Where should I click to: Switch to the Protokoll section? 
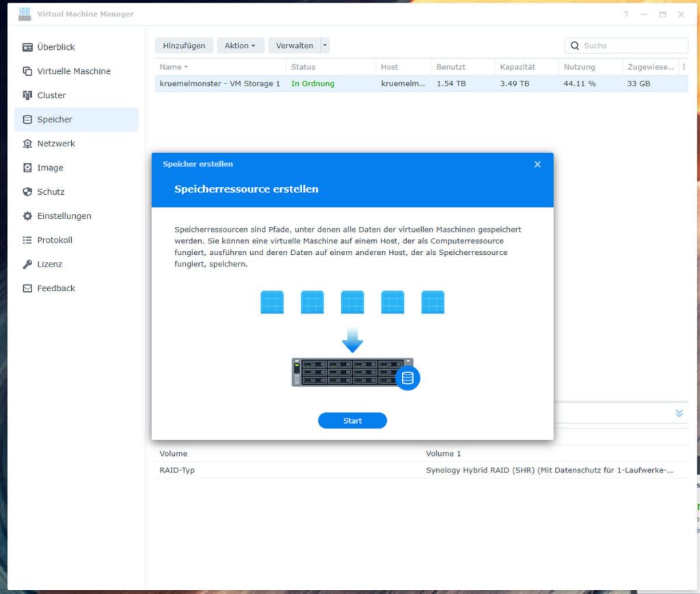(x=55, y=240)
